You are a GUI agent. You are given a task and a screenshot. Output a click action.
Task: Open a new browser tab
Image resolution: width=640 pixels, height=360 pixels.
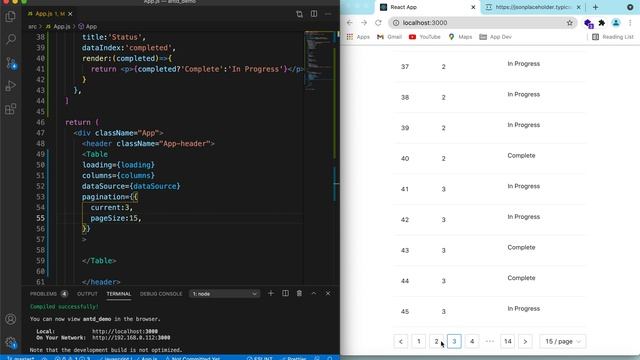click(x=596, y=7)
